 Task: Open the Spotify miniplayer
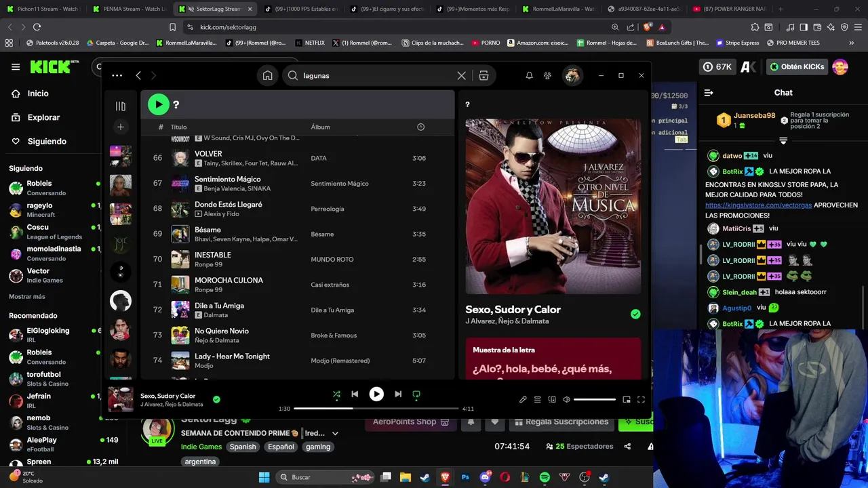click(627, 399)
